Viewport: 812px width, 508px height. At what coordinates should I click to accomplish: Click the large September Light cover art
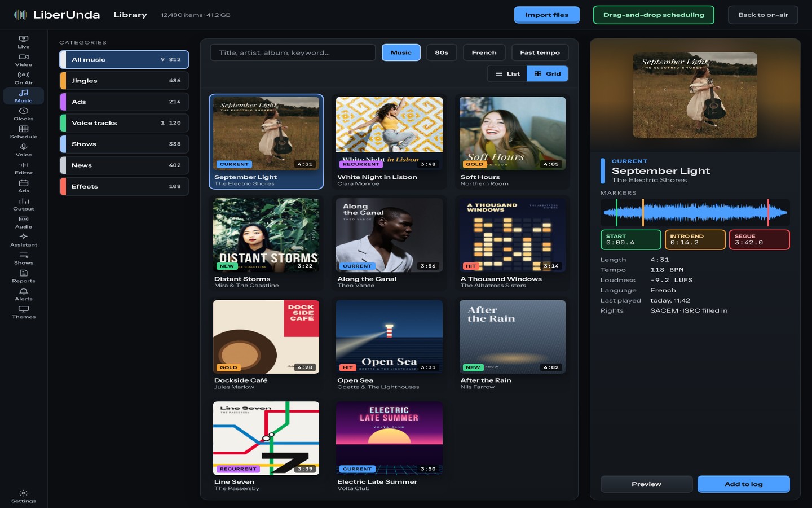[695, 95]
